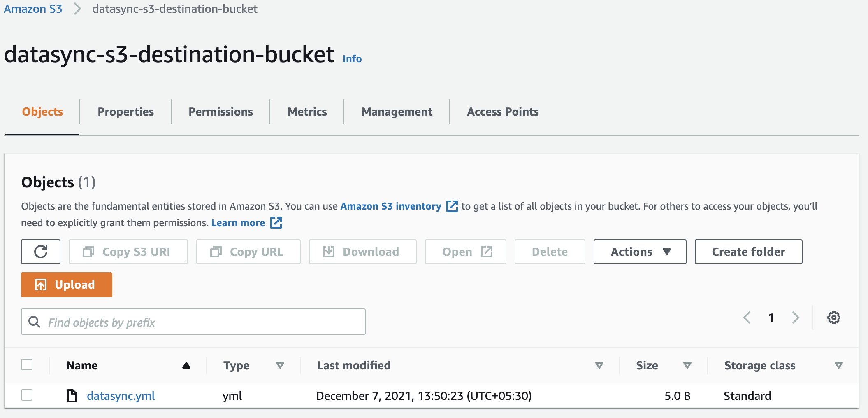
Task: Click the Copy URL icon
Action: (217, 252)
